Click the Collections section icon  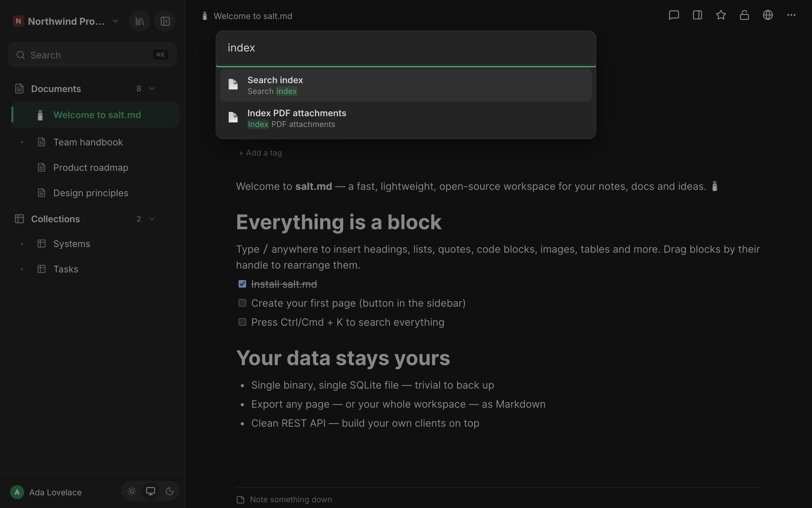[19, 219]
